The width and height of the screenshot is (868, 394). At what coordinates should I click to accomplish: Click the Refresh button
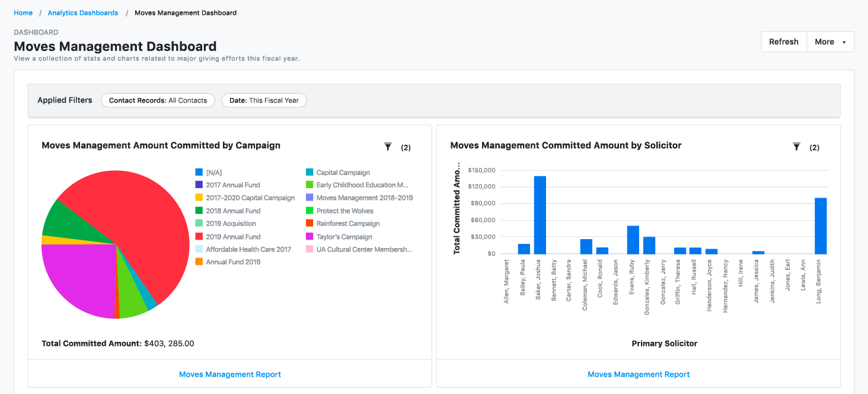[783, 42]
